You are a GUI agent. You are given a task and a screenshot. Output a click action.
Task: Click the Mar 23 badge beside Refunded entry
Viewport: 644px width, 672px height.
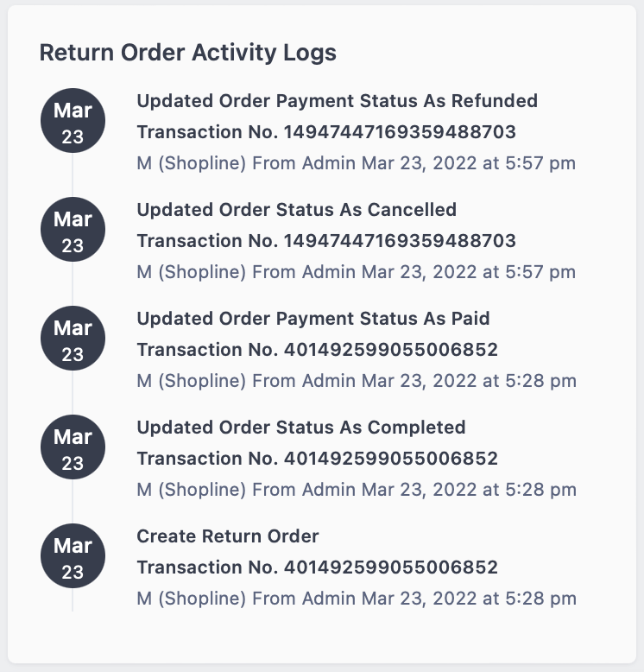(73, 120)
